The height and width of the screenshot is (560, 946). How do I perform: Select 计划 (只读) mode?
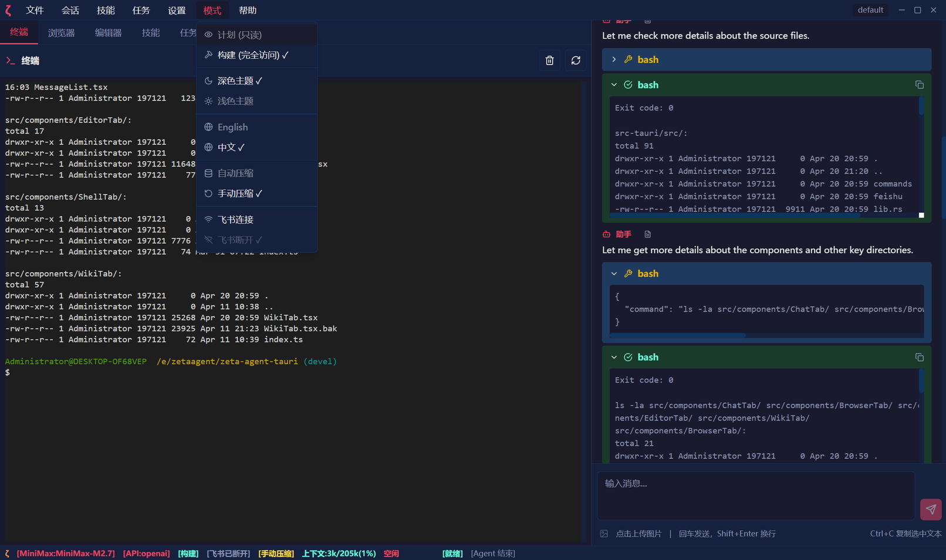click(x=239, y=35)
